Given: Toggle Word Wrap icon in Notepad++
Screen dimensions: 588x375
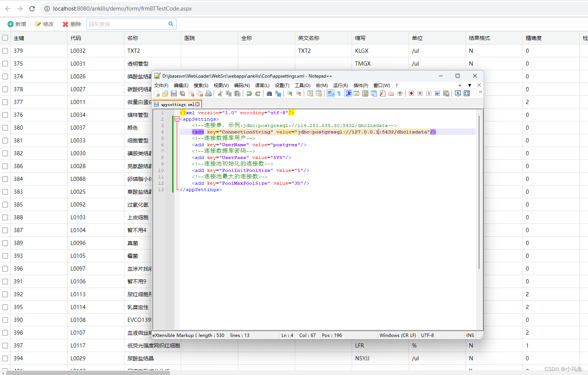Looking at the screenshot, I should click(331, 93).
